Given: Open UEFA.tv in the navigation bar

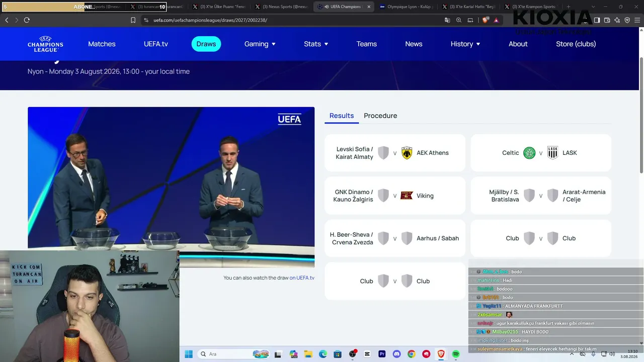Looking at the screenshot, I should pyautogui.click(x=156, y=44).
